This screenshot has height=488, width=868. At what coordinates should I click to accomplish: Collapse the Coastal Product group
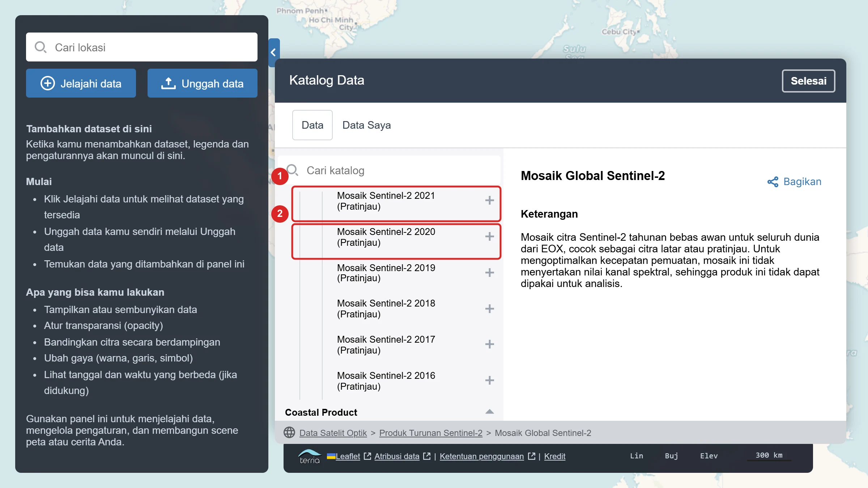pyautogui.click(x=489, y=412)
